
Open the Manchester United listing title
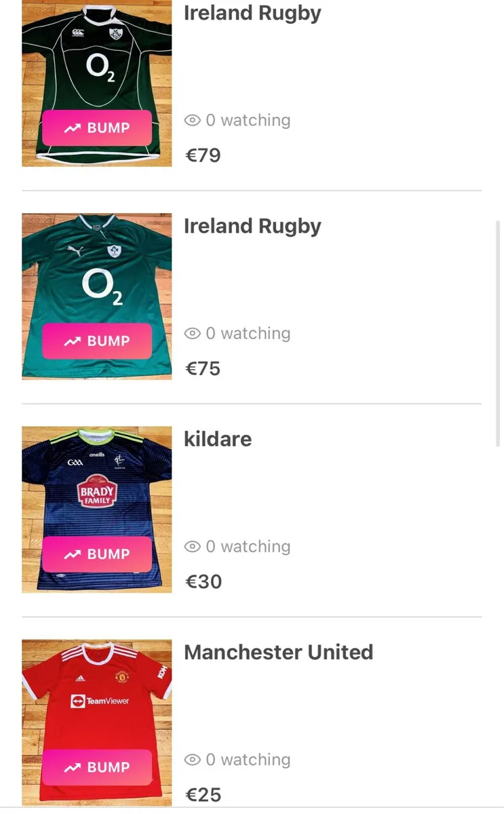(278, 652)
